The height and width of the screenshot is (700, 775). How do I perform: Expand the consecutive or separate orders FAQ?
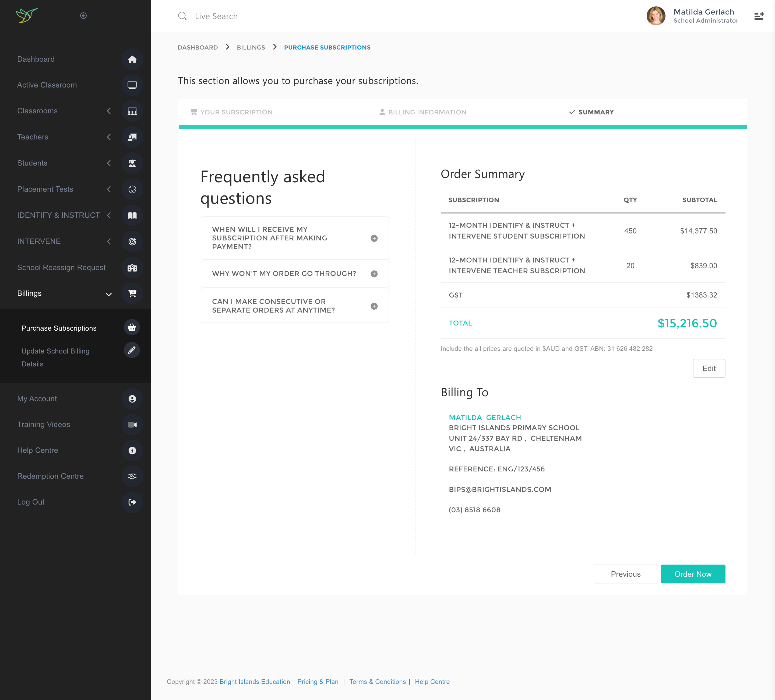[374, 306]
